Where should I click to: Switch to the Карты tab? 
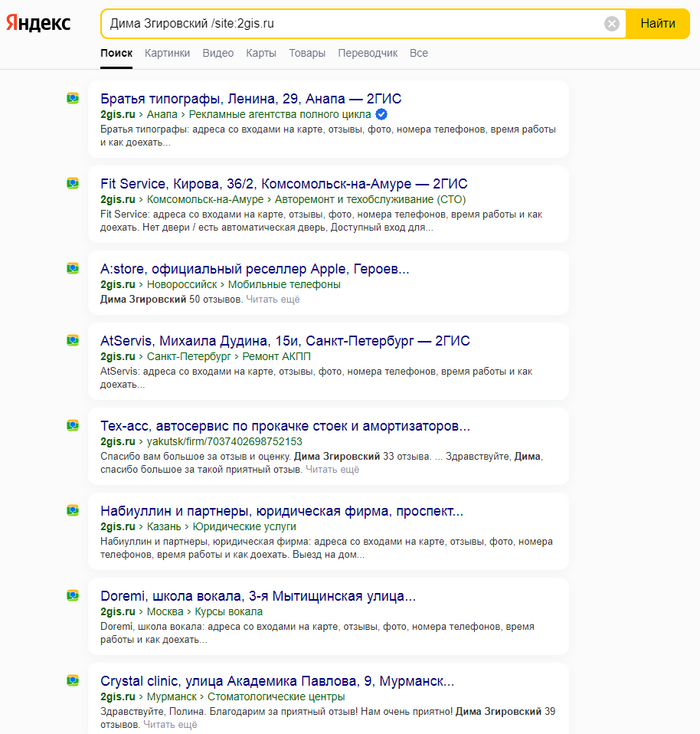click(261, 53)
